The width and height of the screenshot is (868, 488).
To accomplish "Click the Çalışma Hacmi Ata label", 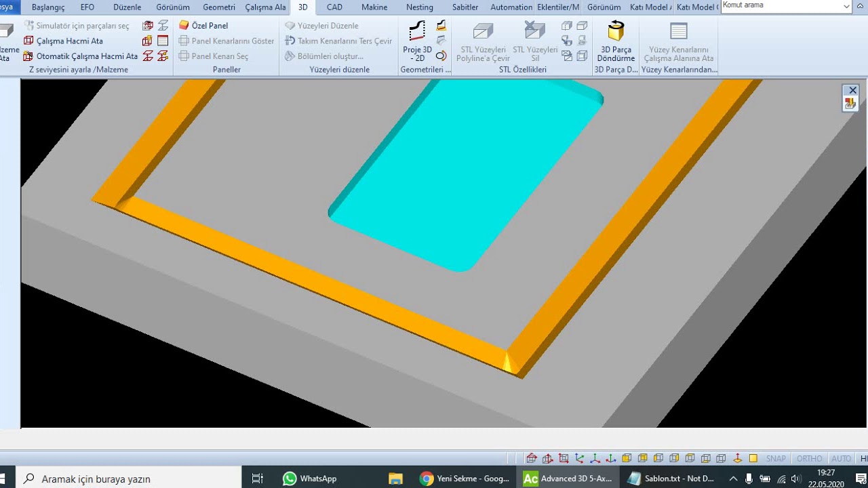I will tap(70, 41).
